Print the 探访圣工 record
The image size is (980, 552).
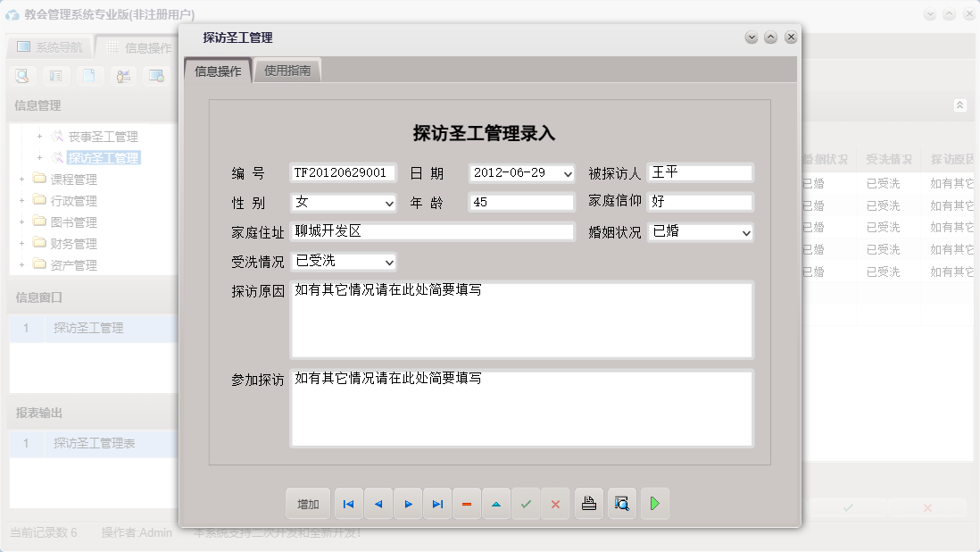click(588, 504)
